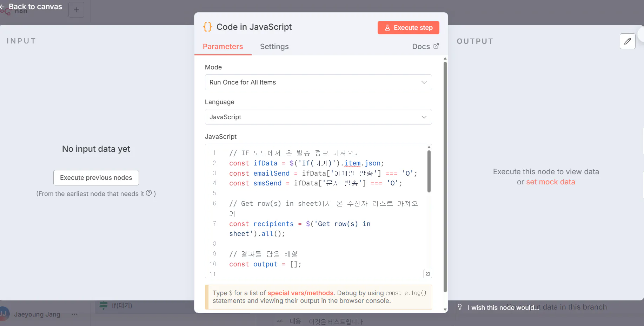
Task: Click the curly braces code node icon
Action: 207,27
